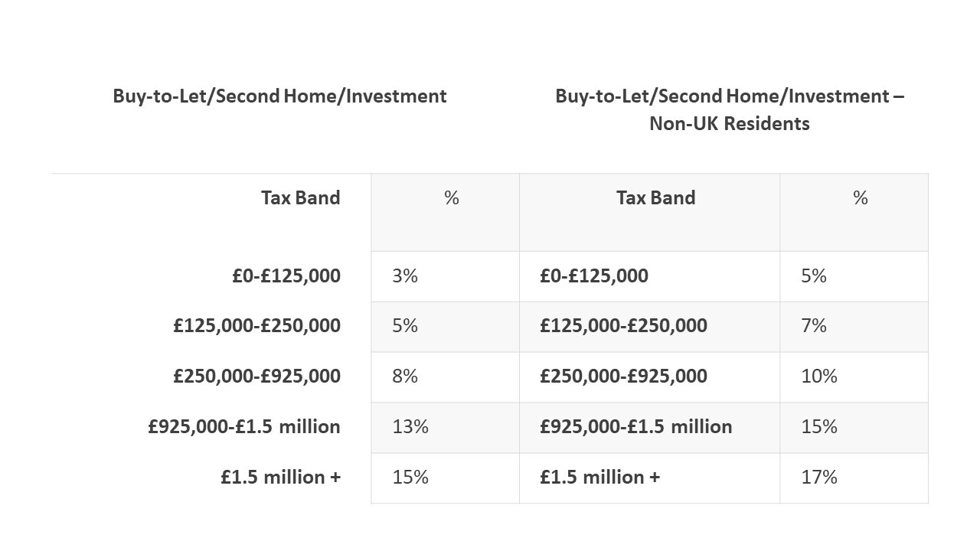
Task: Select the 3% rate cell
Action: click(x=405, y=276)
